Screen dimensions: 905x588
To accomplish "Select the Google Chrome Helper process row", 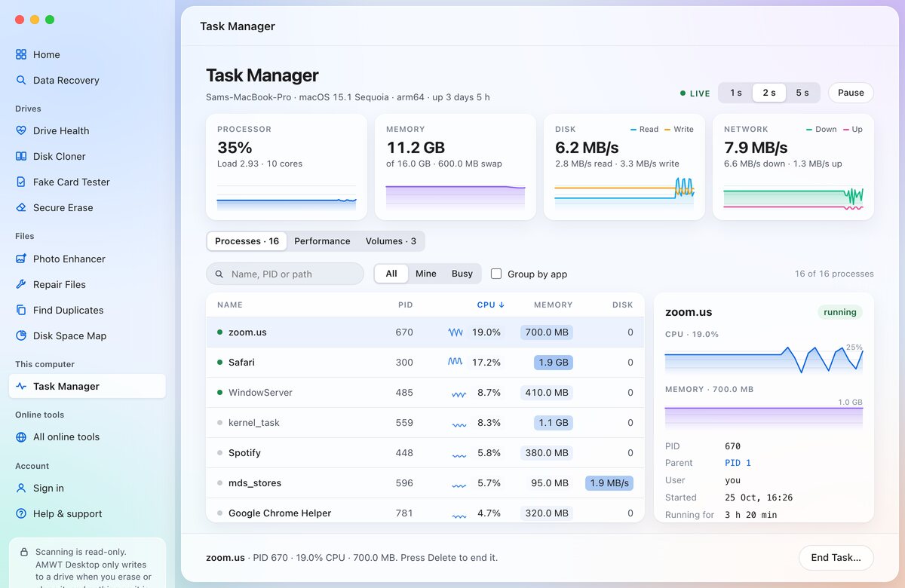I will 425,511.
